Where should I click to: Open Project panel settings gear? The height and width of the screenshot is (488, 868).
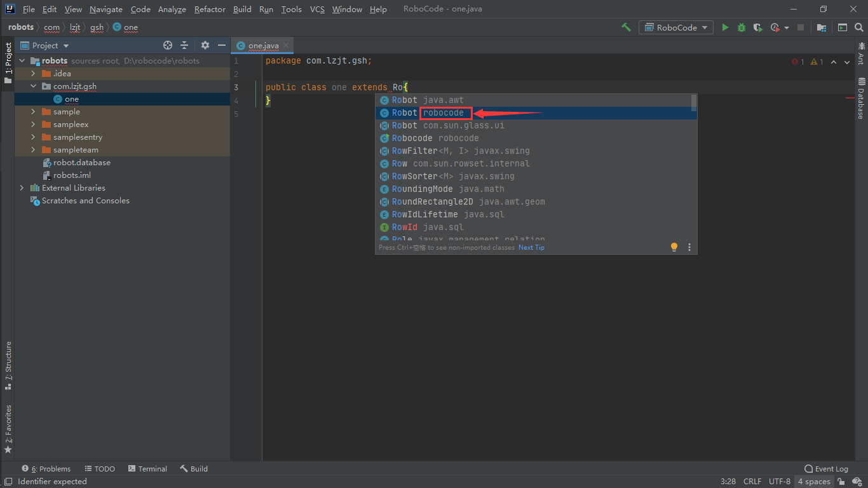(x=205, y=45)
